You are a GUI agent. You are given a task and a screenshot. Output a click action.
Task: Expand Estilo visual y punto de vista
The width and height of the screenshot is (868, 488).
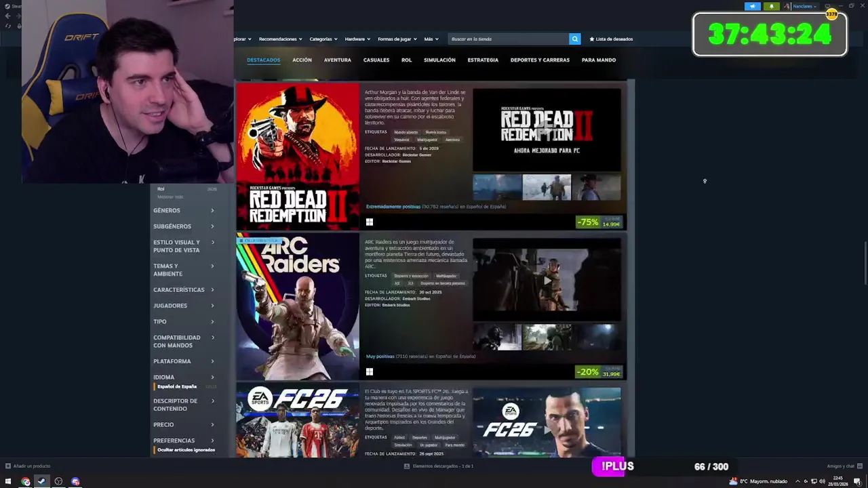184,246
